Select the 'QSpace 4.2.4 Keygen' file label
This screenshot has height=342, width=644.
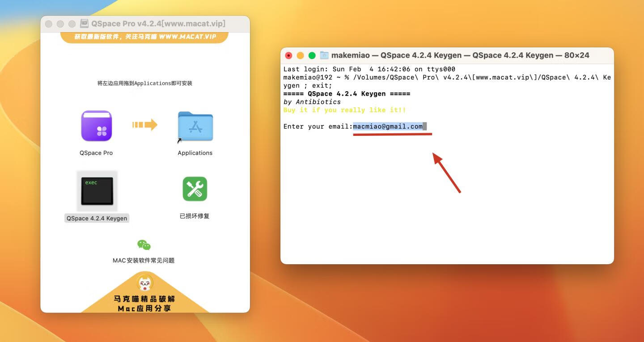[97, 218]
